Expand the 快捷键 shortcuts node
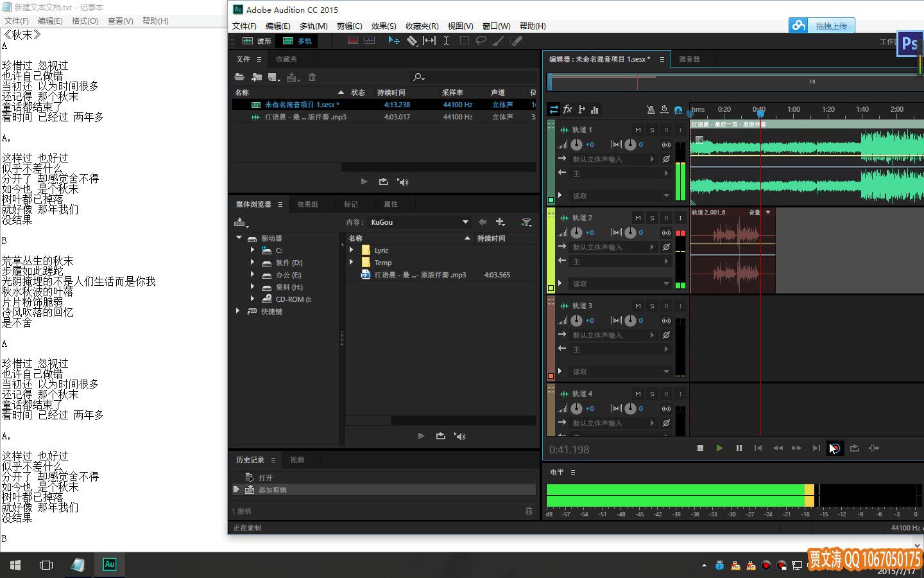This screenshot has height=578, width=924. (238, 311)
